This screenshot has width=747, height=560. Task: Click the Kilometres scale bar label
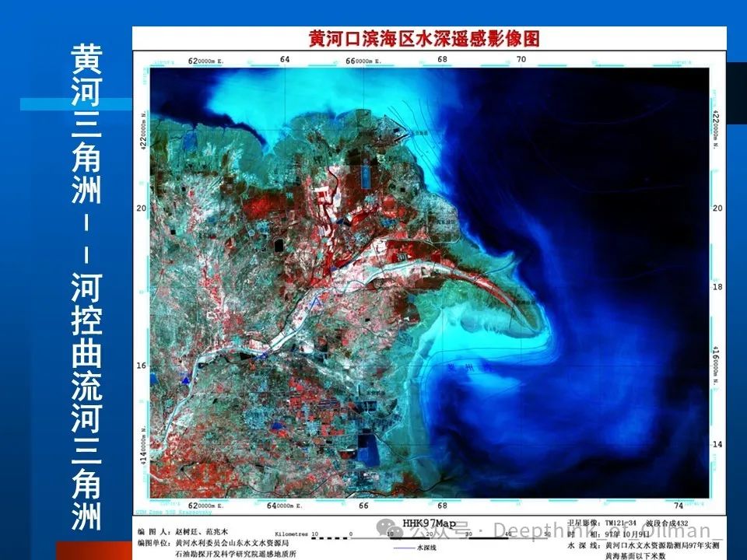click(x=291, y=534)
